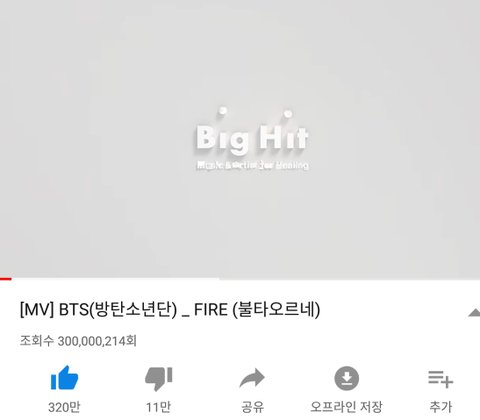
Task: Click the FIRE (불타오르네) title text
Action: point(257,310)
